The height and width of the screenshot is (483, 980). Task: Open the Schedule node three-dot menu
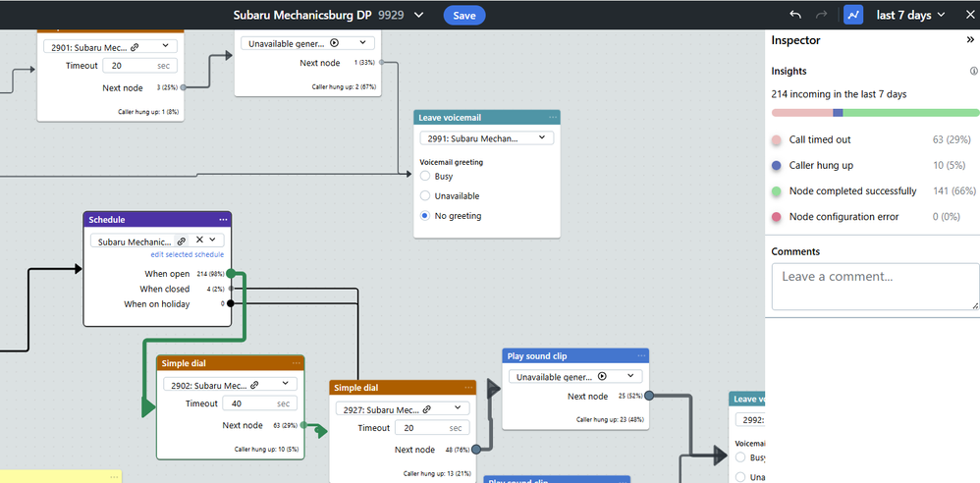[223, 220]
